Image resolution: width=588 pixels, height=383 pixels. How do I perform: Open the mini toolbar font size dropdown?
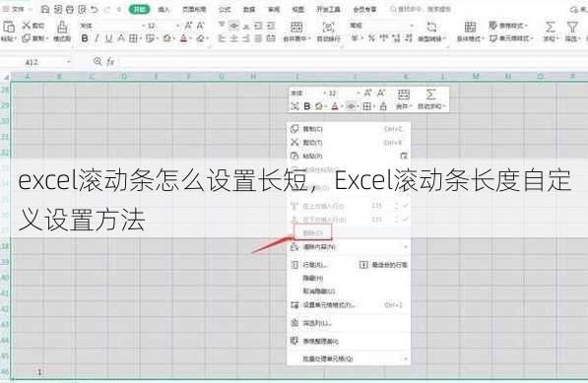(x=359, y=93)
